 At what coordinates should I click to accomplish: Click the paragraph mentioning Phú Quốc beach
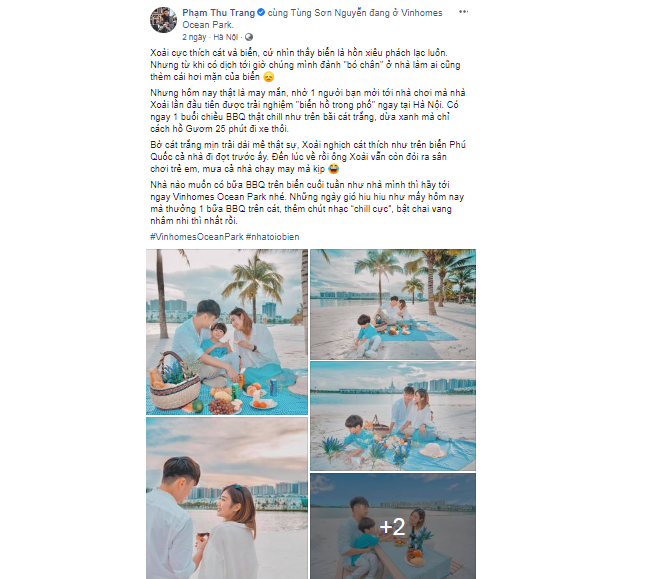coord(308,157)
